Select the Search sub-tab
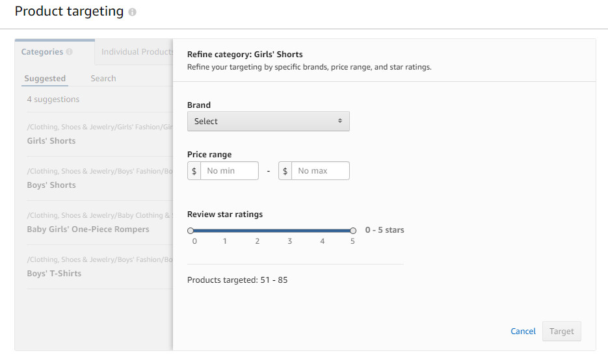The image size is (608, 364). coord(103,79)
